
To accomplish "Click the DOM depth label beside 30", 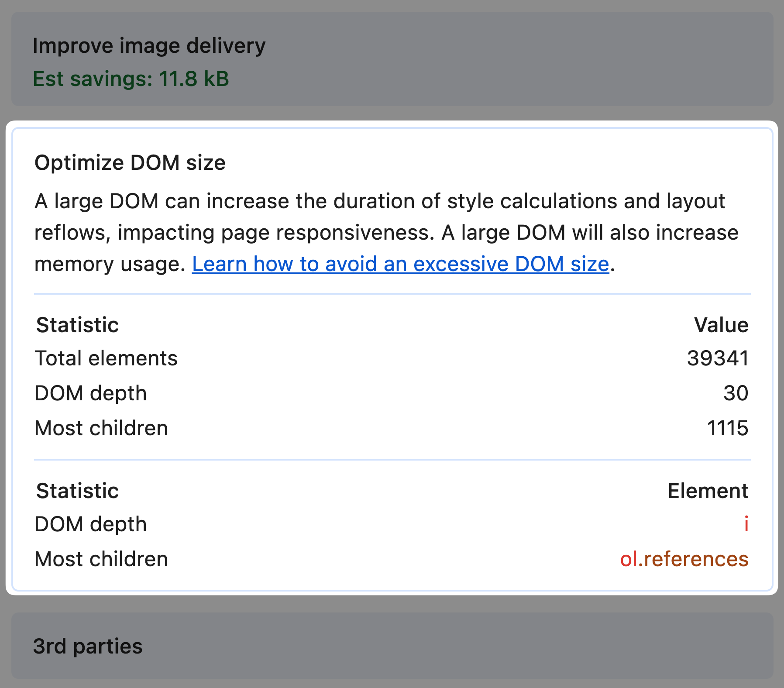I will tap(90, 393).
